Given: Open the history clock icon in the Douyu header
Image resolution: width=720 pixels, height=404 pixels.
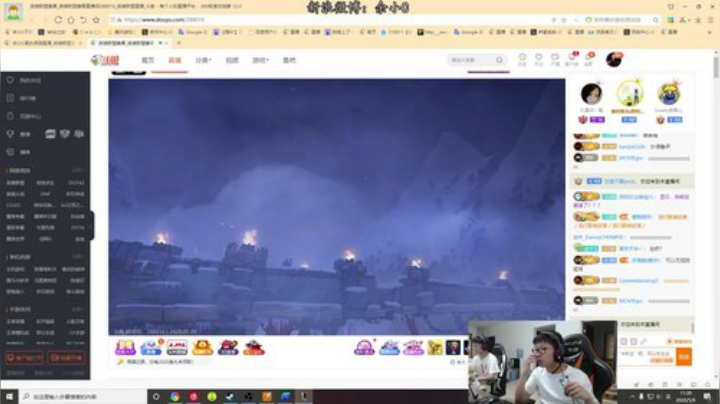Looking at the screenshot, I should [522, 57].
